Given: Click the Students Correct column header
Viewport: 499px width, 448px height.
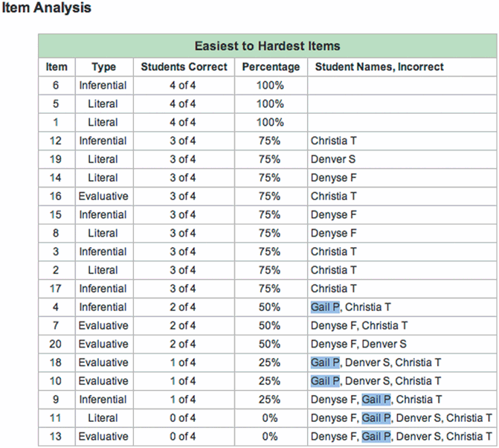Looking at the screenshot, I should click(x=184, y=67).
